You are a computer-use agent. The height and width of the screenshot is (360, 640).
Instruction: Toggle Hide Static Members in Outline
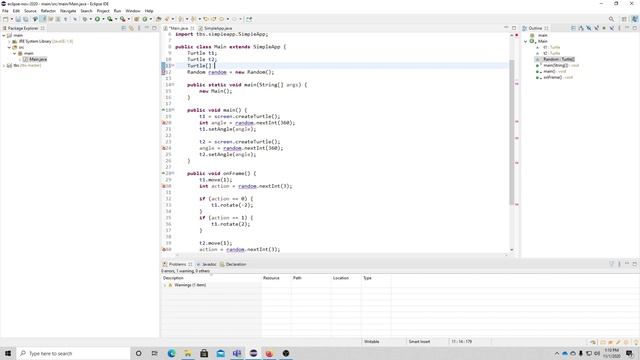pos(597,28)
